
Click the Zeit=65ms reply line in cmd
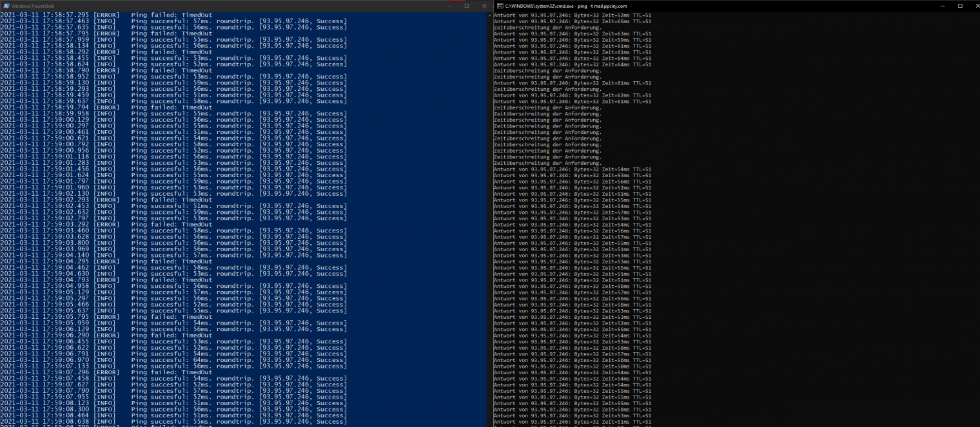click(x=572, y=21)
